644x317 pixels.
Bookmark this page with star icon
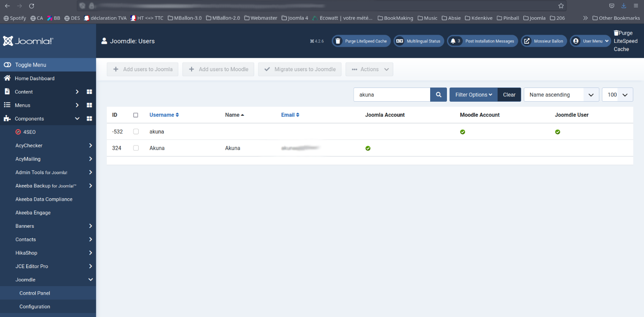(x=561, y=6)
